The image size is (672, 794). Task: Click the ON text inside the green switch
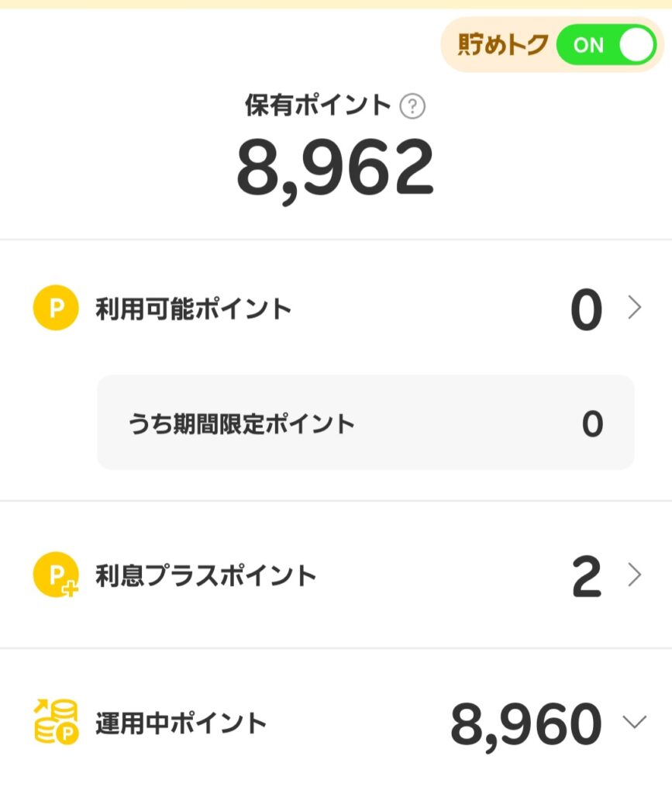[588, 45]
